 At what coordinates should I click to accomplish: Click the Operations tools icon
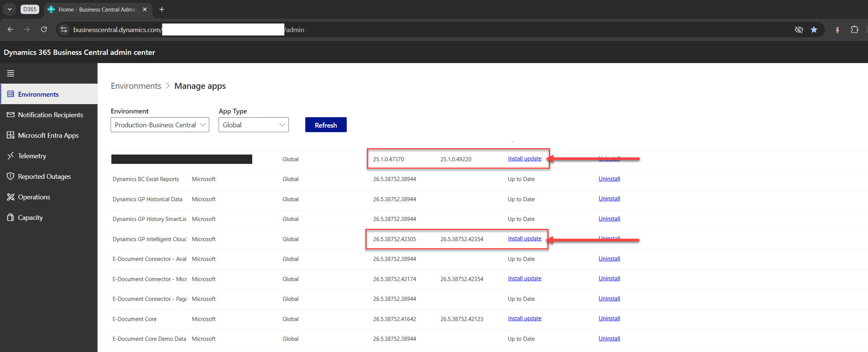click(x=10, y=197)
